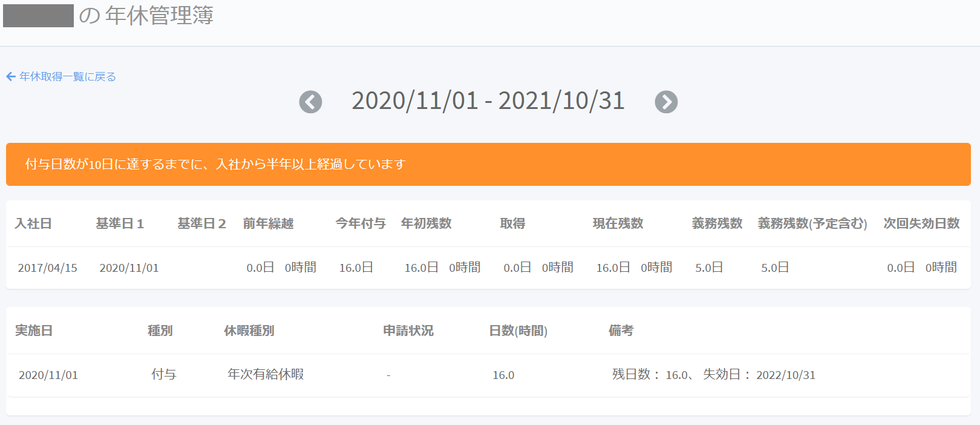The image size is (980, 425).
Task: Select 義務残数 value 5.0日
Action: point(709,268)
